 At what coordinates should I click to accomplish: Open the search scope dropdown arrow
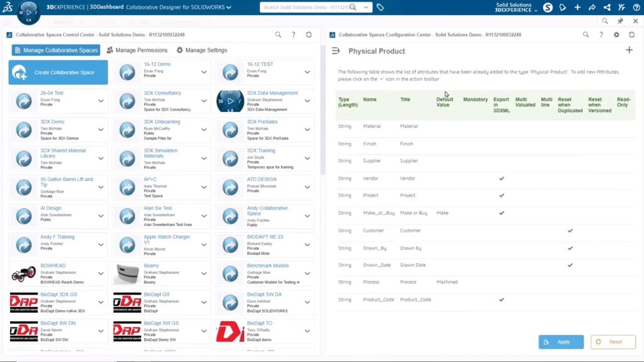365,8
